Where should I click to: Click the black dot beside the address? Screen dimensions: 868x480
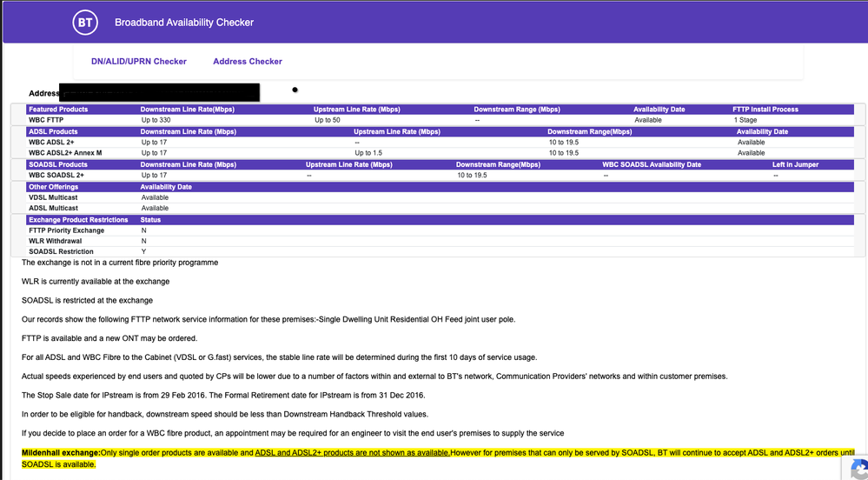(x=295, y=90)
